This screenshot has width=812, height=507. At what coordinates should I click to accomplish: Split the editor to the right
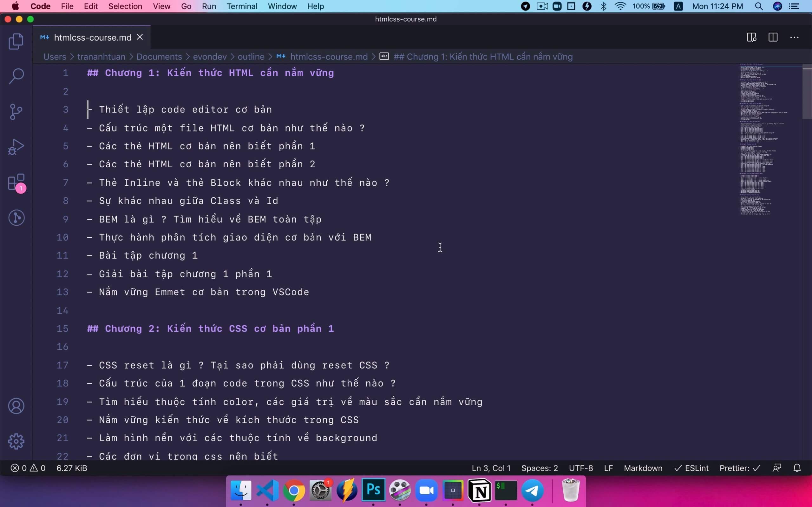773,37
